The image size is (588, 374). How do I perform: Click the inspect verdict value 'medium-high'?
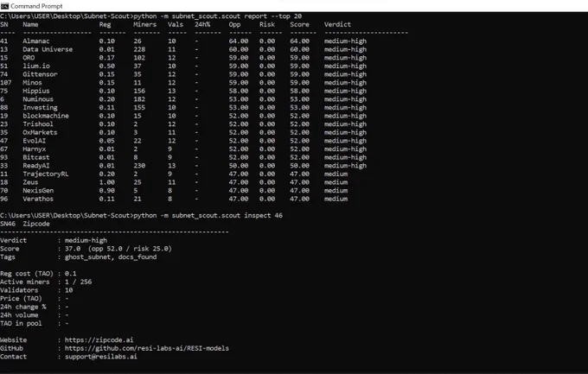(86, 240)
